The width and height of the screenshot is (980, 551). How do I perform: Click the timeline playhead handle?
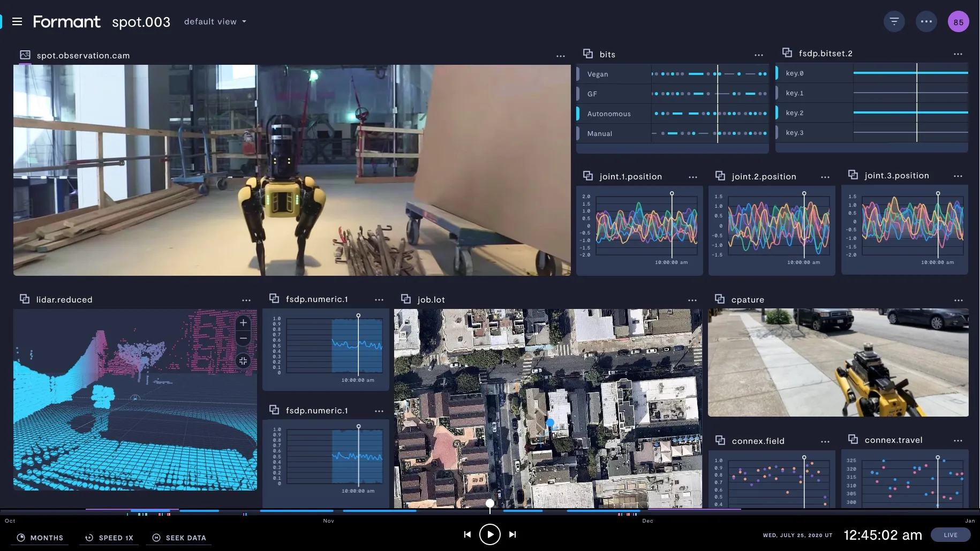490,503
